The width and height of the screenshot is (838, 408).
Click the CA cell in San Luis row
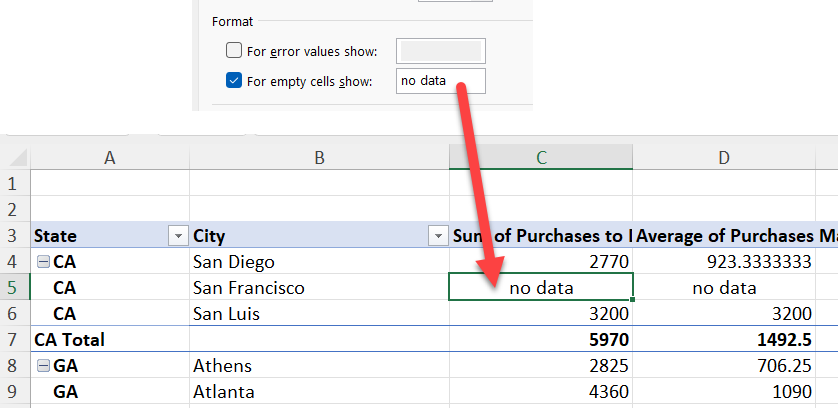click(x=110, y=313)
